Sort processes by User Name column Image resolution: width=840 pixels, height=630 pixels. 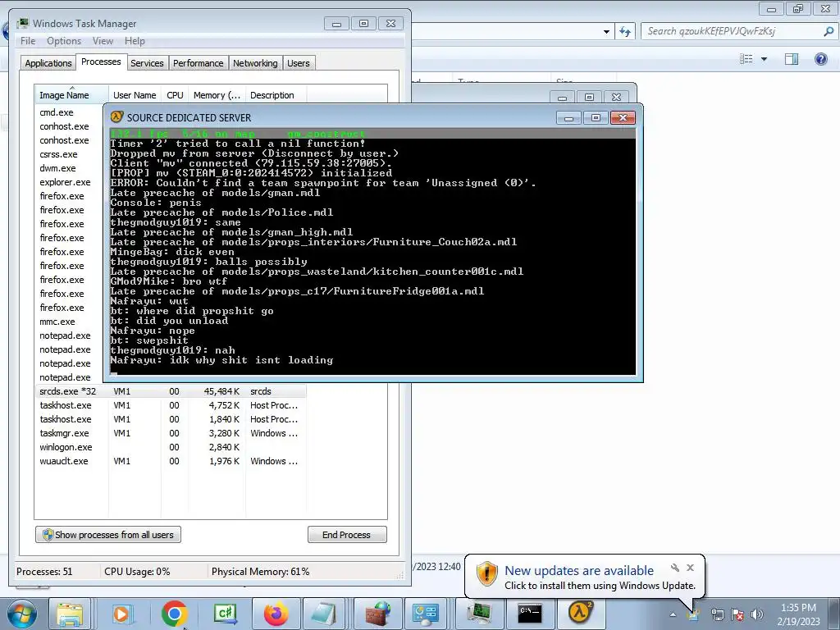(135, 95)
